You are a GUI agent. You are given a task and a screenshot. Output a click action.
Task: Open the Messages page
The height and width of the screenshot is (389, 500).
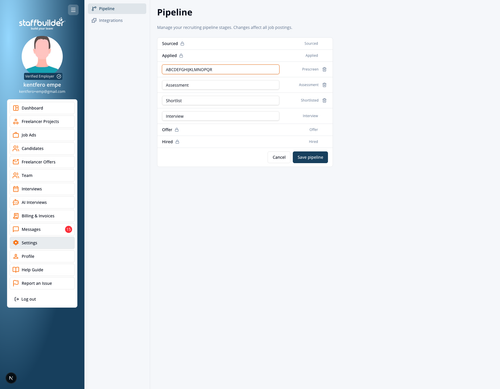coord(42,229)
